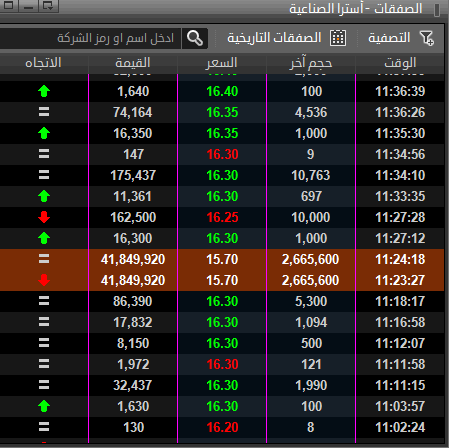
Task: Click the magnifier search icon
Action: (x=195, y=38)
